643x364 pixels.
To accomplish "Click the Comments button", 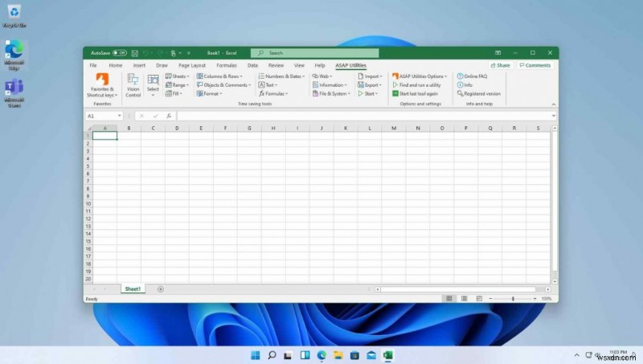I will pyautogui.click(x=535, y=65).
